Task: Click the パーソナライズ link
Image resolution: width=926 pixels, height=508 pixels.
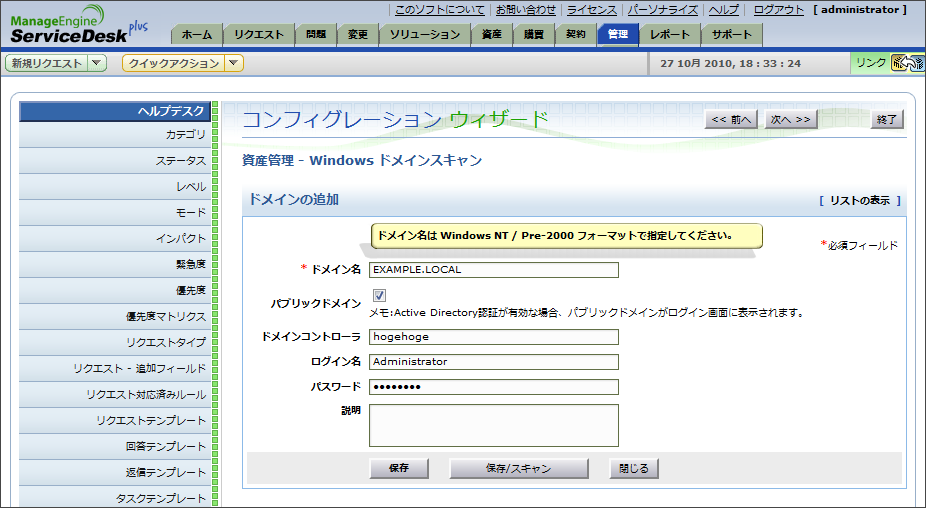Action: [x=663, y=9]
